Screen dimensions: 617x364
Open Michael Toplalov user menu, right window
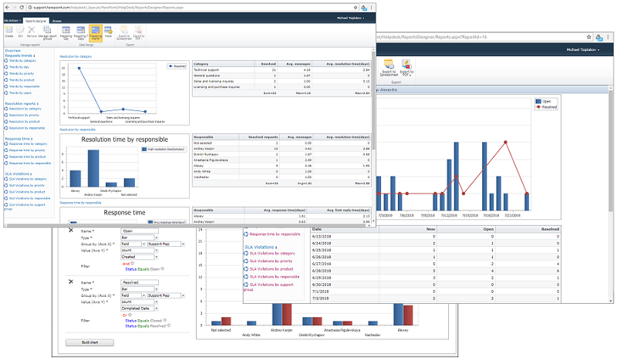(583, 50)
